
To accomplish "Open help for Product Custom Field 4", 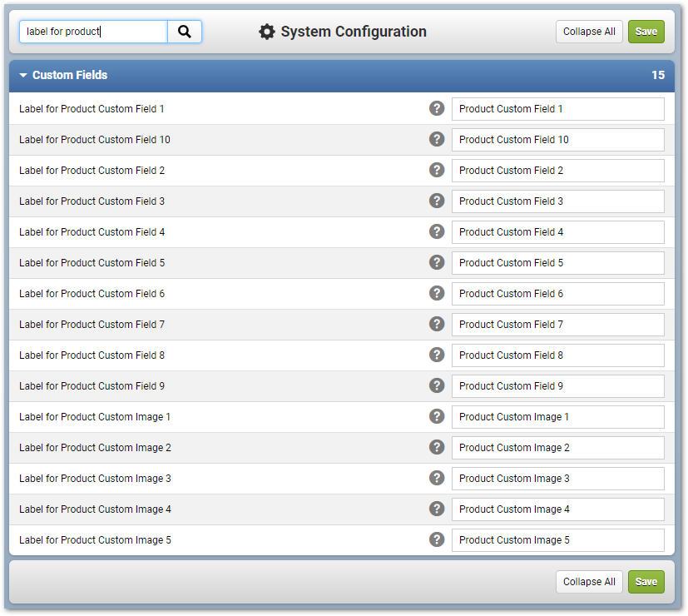I will pos(437,231).
